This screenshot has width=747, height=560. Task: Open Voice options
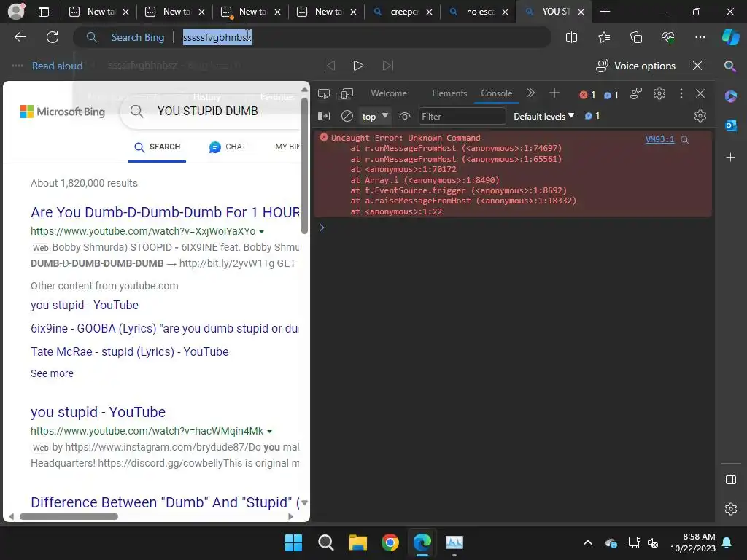click(635, 66)
